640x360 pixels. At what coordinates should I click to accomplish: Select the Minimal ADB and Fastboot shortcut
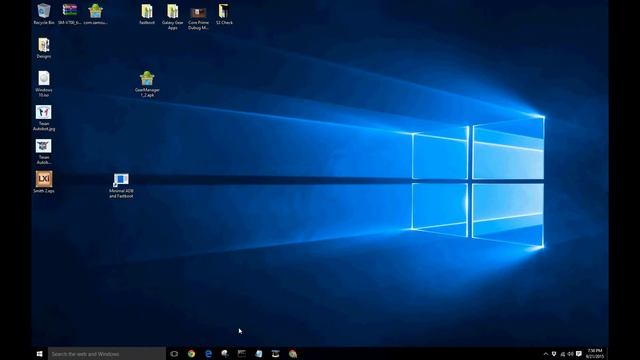(x=121, y=186)
